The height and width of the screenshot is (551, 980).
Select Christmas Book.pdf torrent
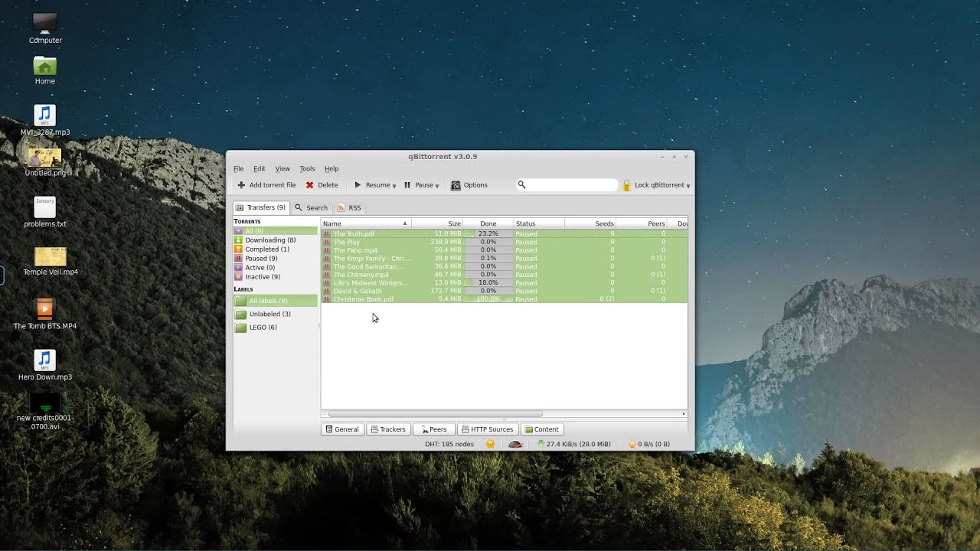click(504, 299)
